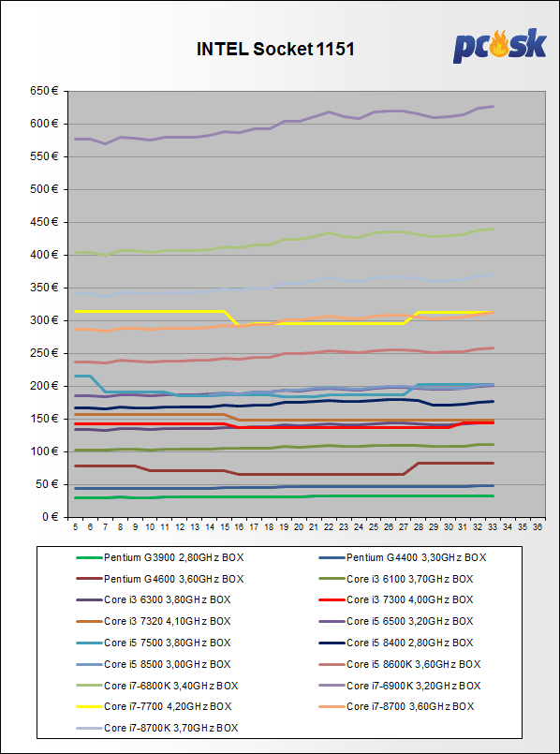
Task: Click the 300 € y-axis label
Action: [44, 320]
